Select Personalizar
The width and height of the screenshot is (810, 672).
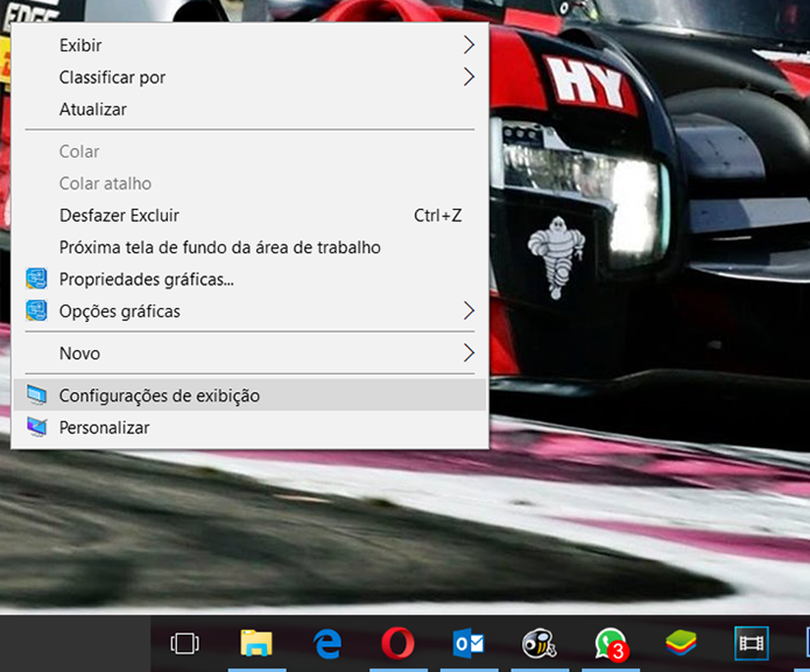click(250, 427)
